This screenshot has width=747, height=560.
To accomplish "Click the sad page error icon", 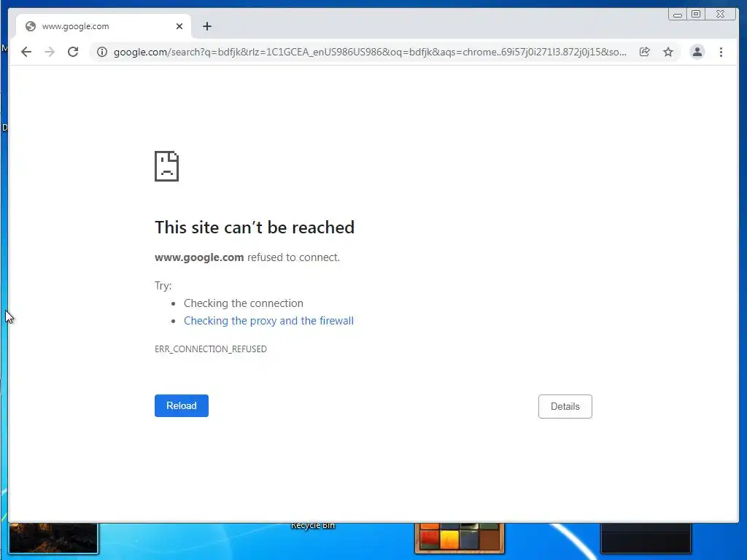I will click(167, 166).
